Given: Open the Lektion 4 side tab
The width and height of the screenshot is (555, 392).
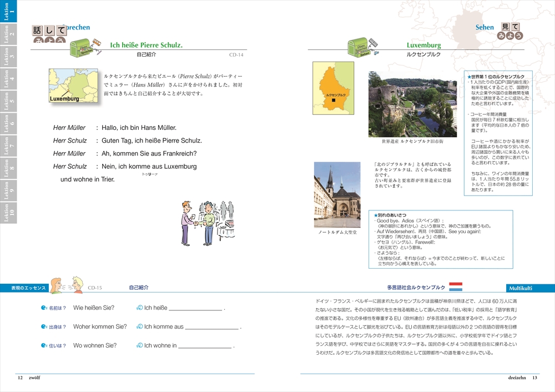Looking at the screenshot, I should pyautogui.click(x=8, y=79).
